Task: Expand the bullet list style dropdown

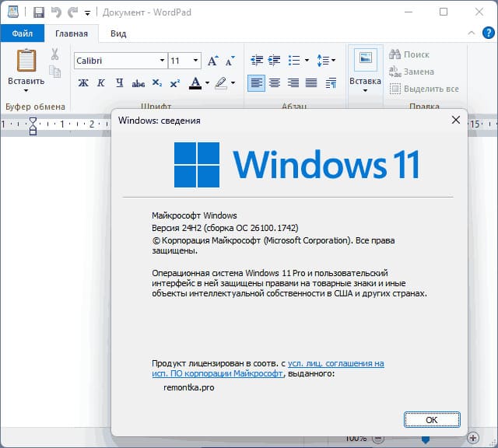Action: pyautogui.click(x=307, y=60)
